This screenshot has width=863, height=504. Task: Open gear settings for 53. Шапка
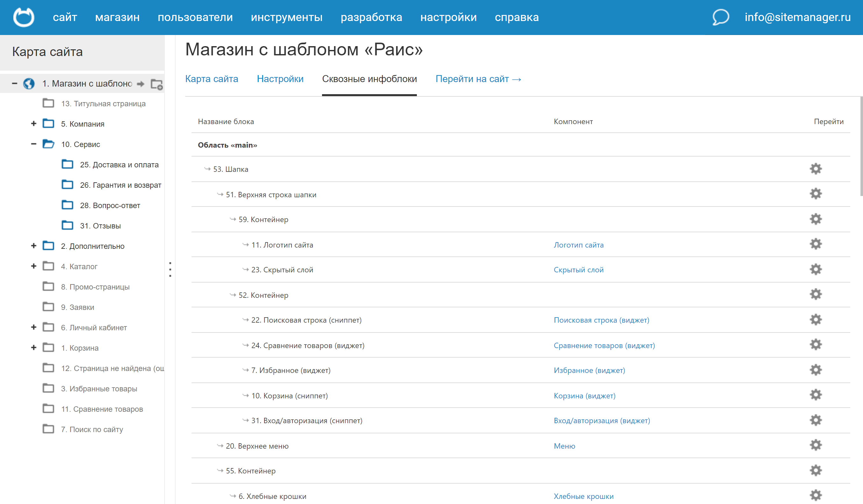click(816, 169)
